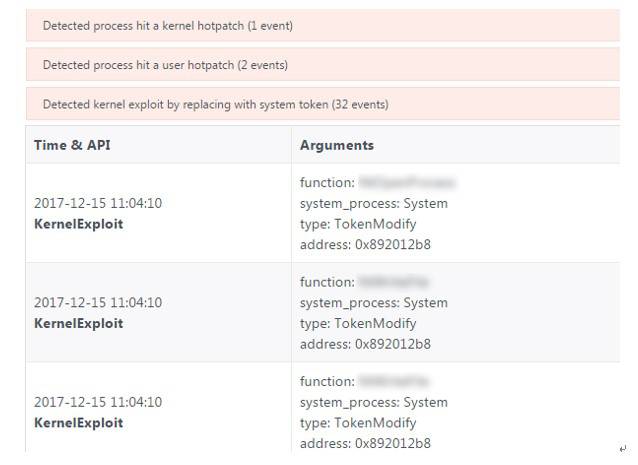Click the Arguments column header

point(336,145)
